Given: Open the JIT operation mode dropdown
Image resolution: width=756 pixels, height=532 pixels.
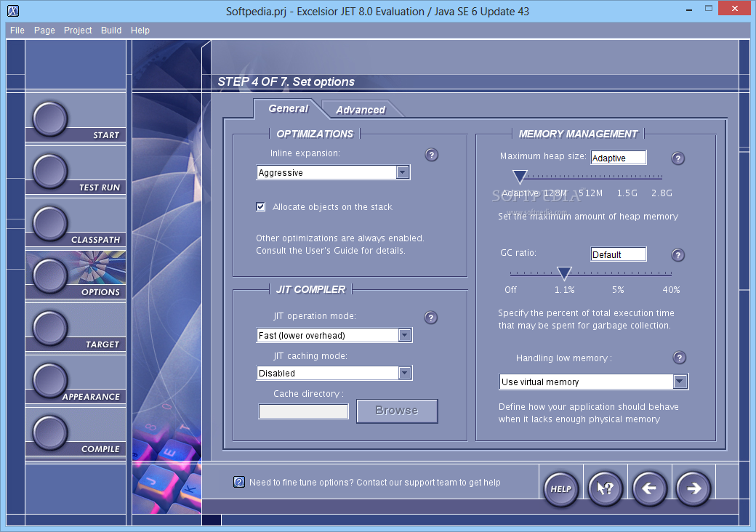Looking at the screenshot, I should point(404,335).
